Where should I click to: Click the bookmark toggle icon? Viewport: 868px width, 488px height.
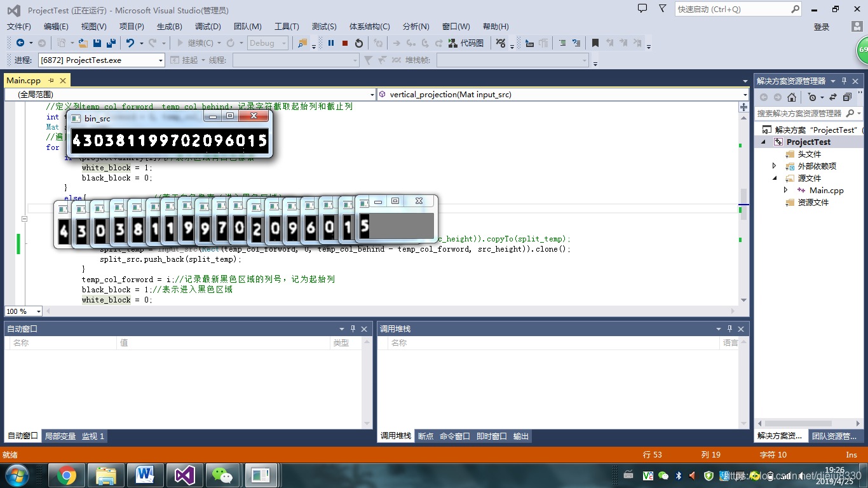(595, 43)
